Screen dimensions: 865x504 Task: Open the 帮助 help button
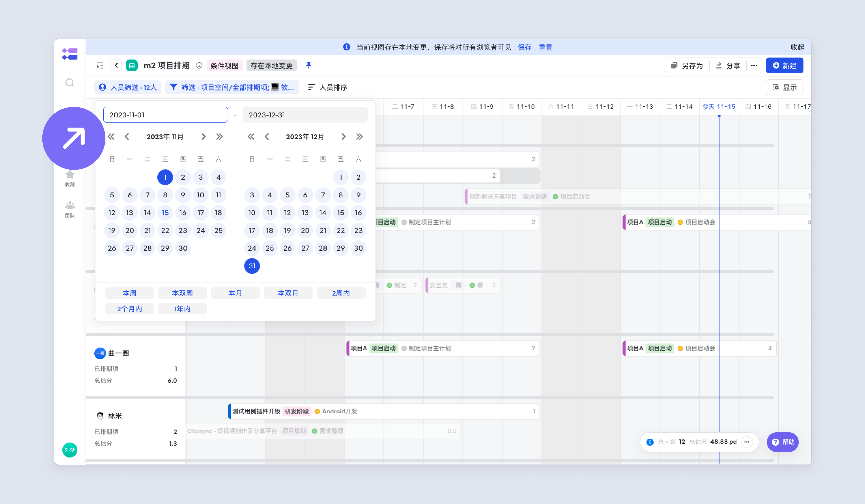pyautogui.click(x=783, y=442)
